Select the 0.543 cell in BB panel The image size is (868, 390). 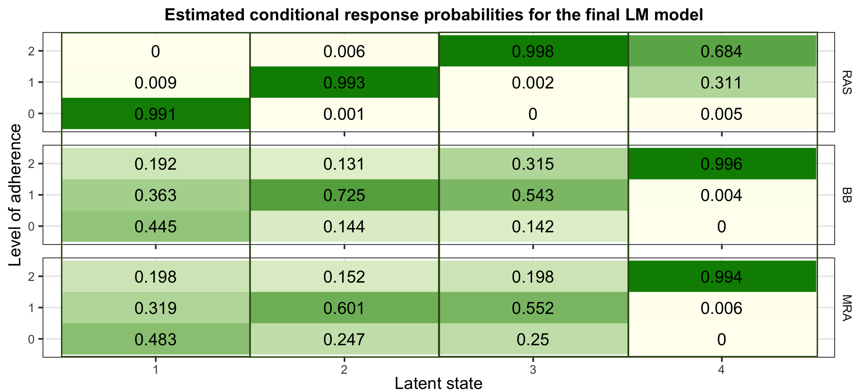(533, 195)
